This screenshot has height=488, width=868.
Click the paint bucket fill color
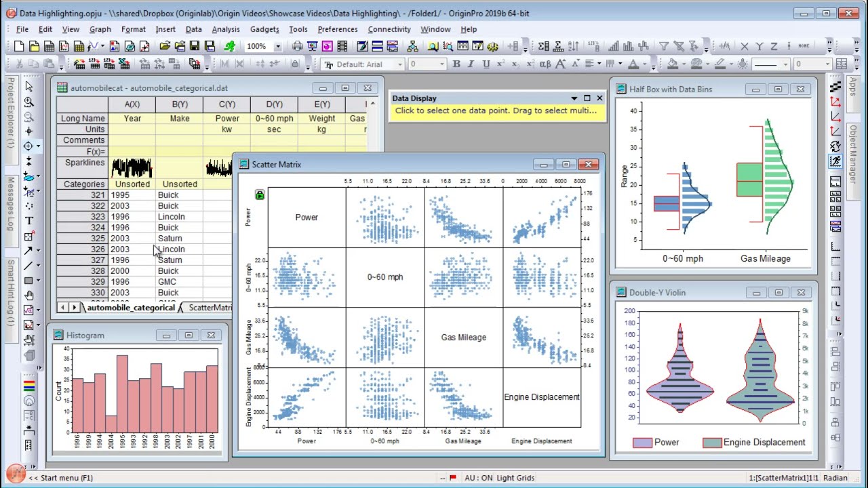[x=673, y=64]
